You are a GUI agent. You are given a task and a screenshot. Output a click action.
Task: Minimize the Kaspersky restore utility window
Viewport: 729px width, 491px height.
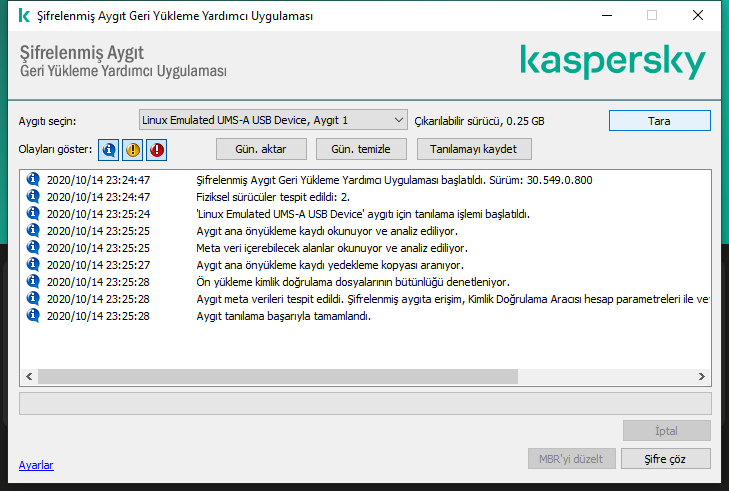[x=607, y=15]
